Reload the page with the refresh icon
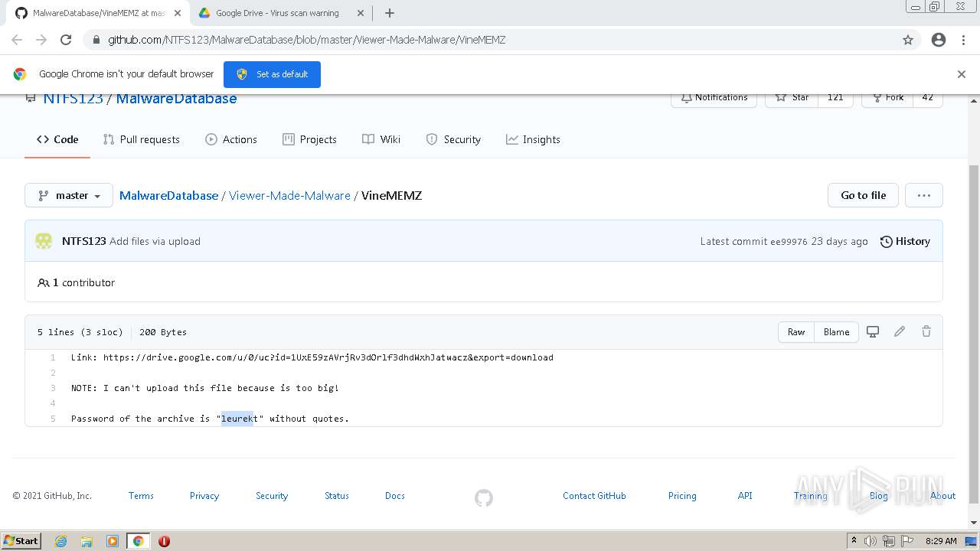The image size is (980, 551). pyautogui.click(x=66, y=40)
